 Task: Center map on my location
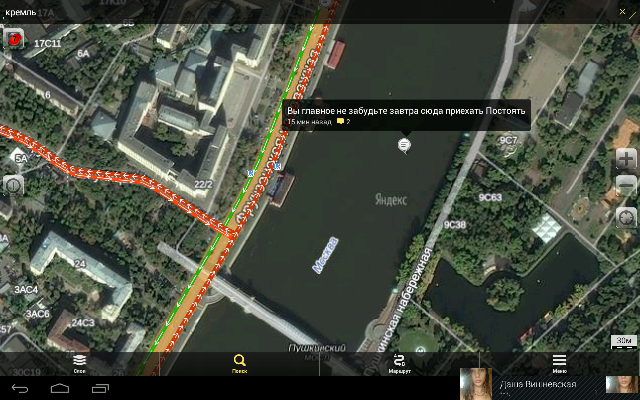point(626,217)
